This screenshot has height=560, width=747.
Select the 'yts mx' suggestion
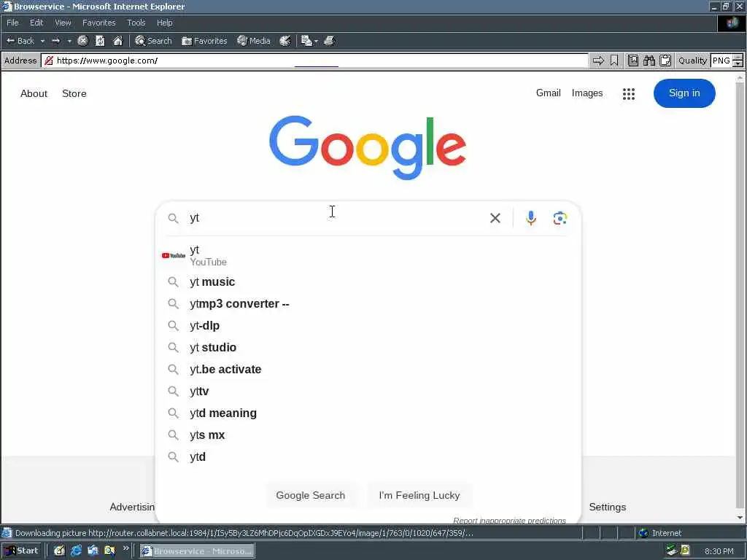click(x=368, y=435)
